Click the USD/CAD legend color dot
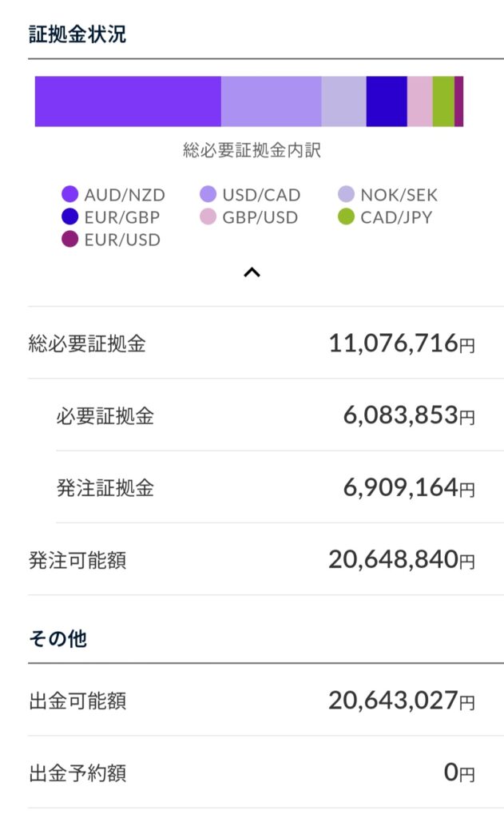This screenshot has height=818, width=504. coord(208,195)
